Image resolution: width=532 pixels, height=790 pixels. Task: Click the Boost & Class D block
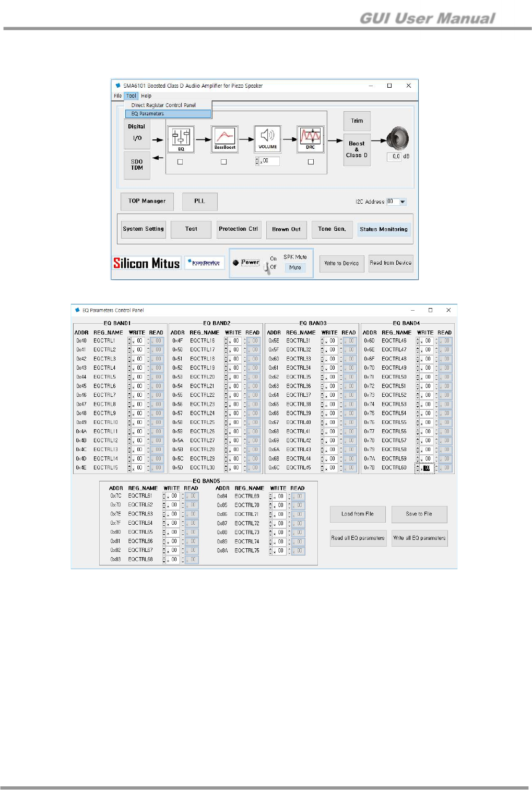click(x=357, y=149)
